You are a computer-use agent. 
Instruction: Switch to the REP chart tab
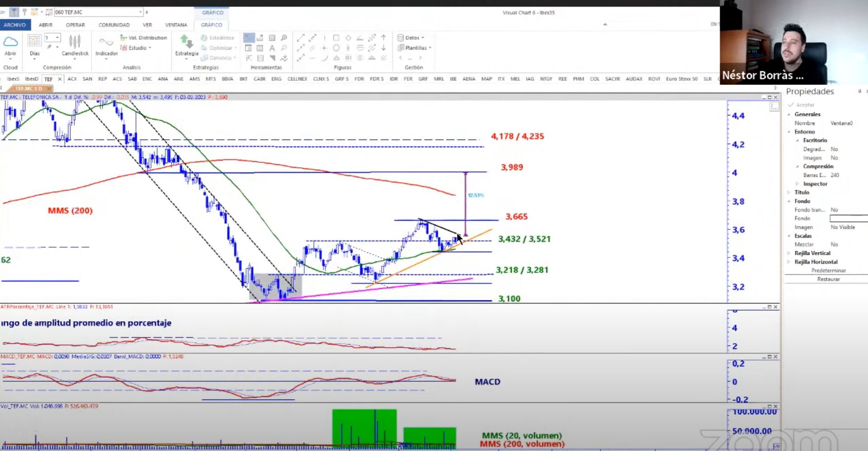(102, 79)
